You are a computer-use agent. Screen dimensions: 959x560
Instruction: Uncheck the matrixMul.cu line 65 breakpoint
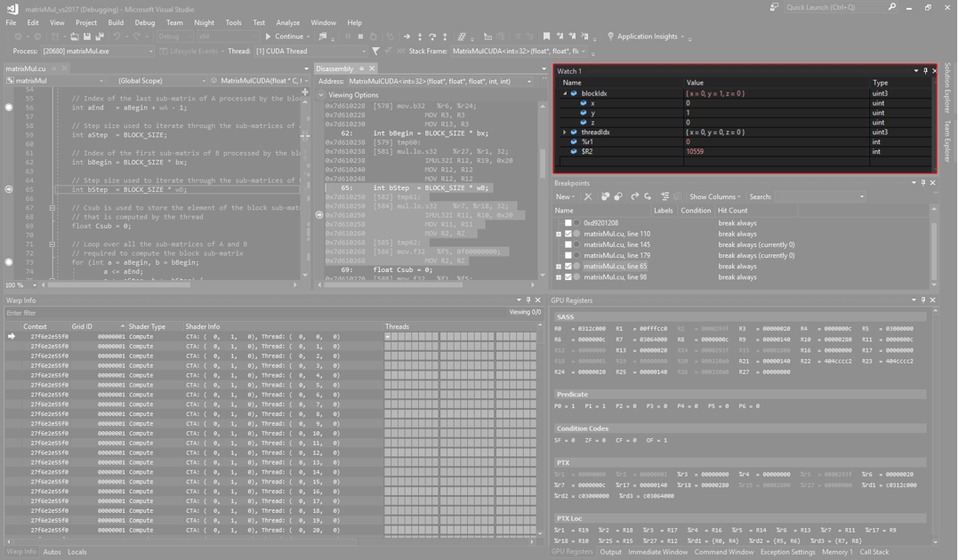(568, 267)
